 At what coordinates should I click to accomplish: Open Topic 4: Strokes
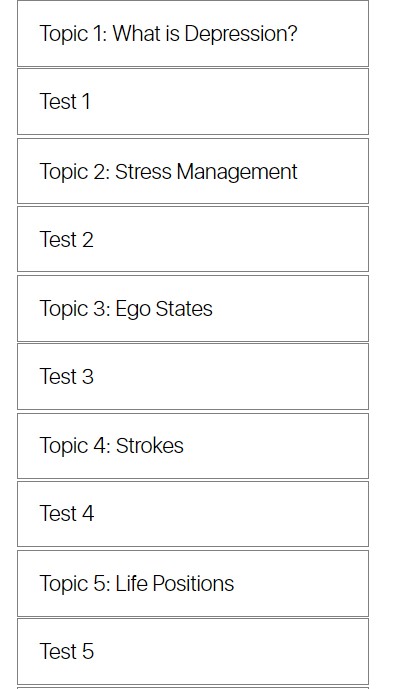click(x=193, y=446)
